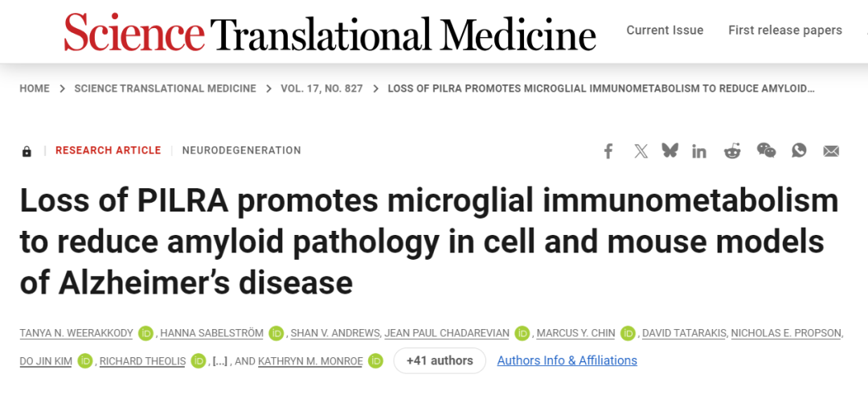Viewport: 868px width, 395px height.
Task: Expand the [...] hidden authors ellipsis
Action: click(x=220, y=361)
